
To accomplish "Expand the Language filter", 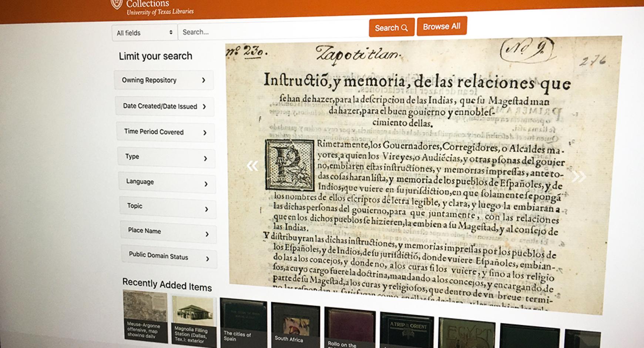I will click(167, 183).
